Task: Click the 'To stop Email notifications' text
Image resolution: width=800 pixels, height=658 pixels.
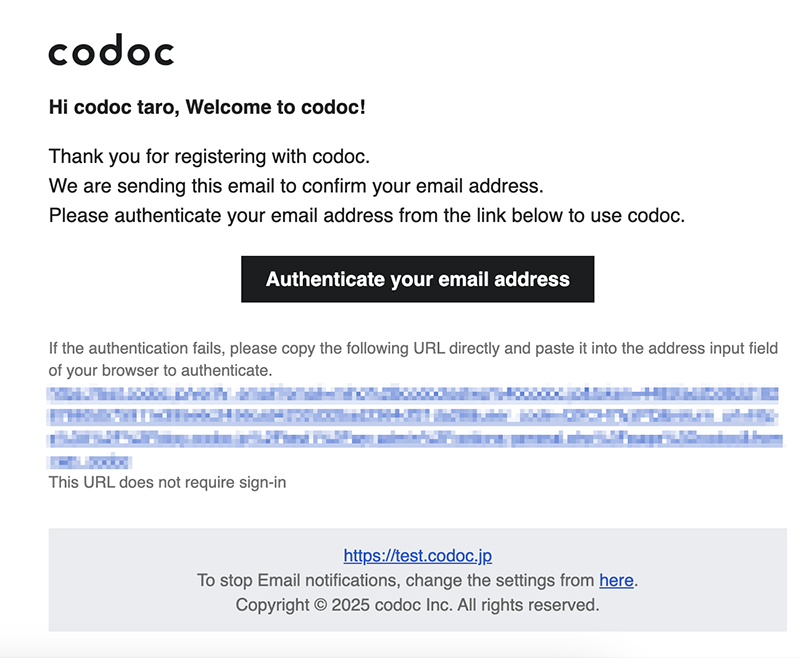Action: (396, 580)
